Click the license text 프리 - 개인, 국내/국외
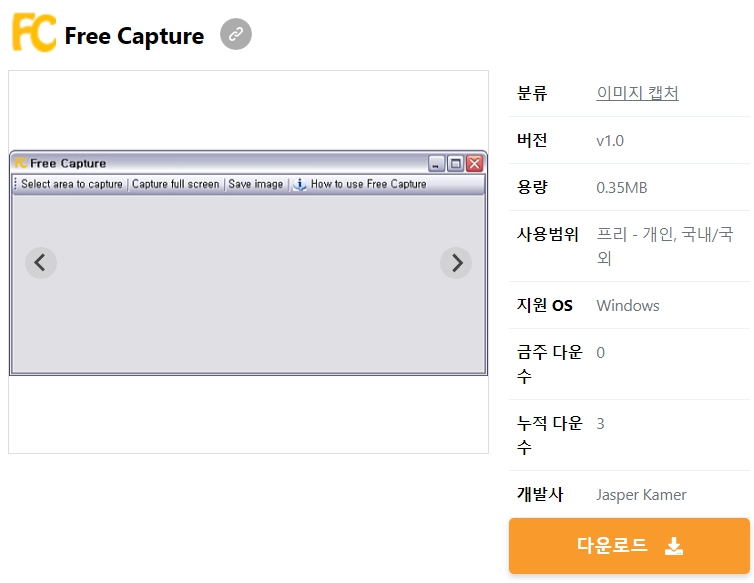The height and width of the screenshot is (583, 754). tap(665, 246)
